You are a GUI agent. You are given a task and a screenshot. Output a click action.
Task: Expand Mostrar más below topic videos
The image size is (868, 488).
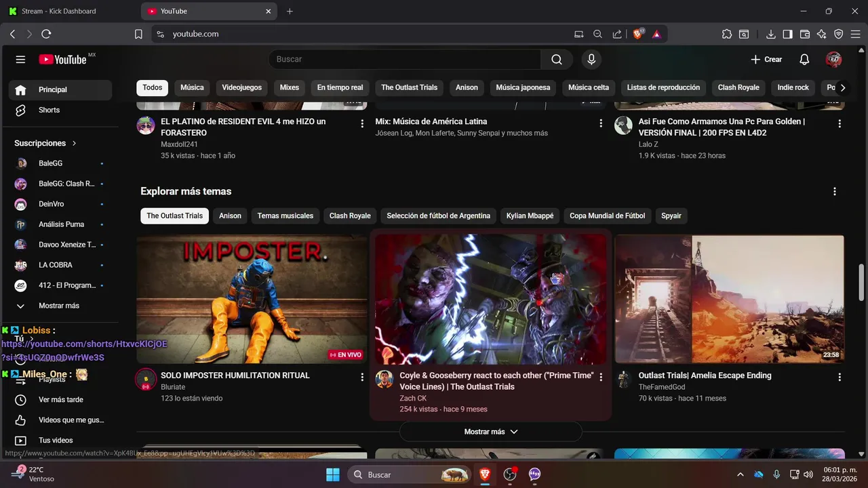coord(491,432)
